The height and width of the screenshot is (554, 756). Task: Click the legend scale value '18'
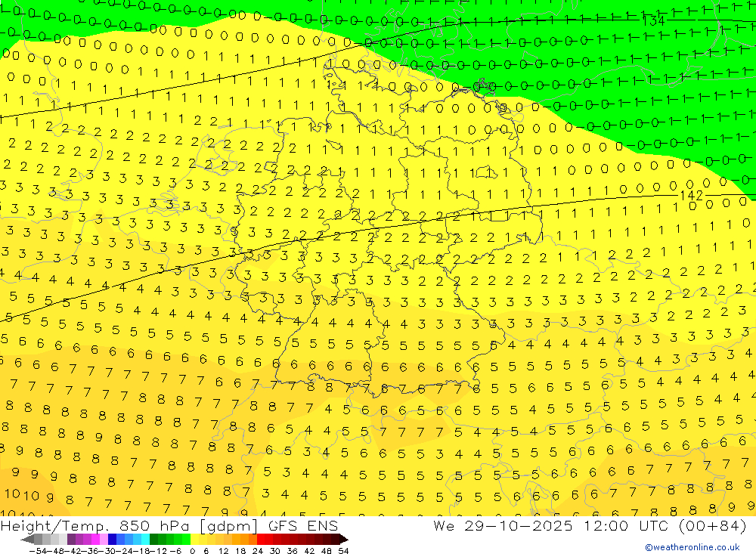[240, 551]
